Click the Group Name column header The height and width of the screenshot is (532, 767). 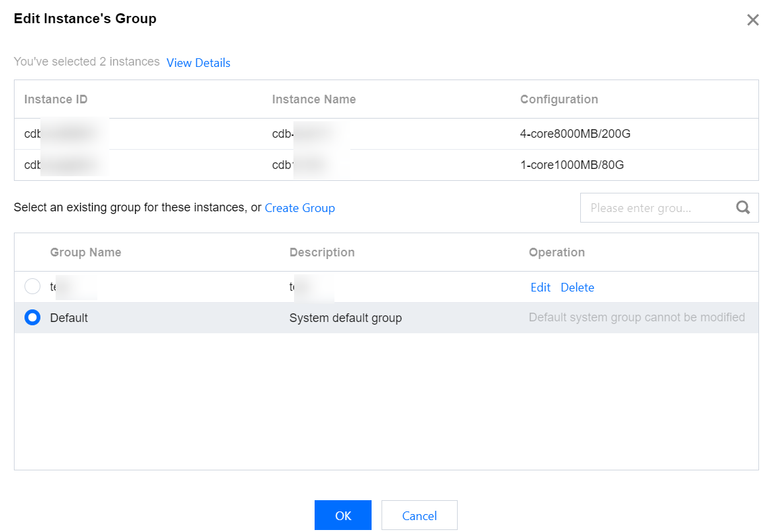pos(85,252)
